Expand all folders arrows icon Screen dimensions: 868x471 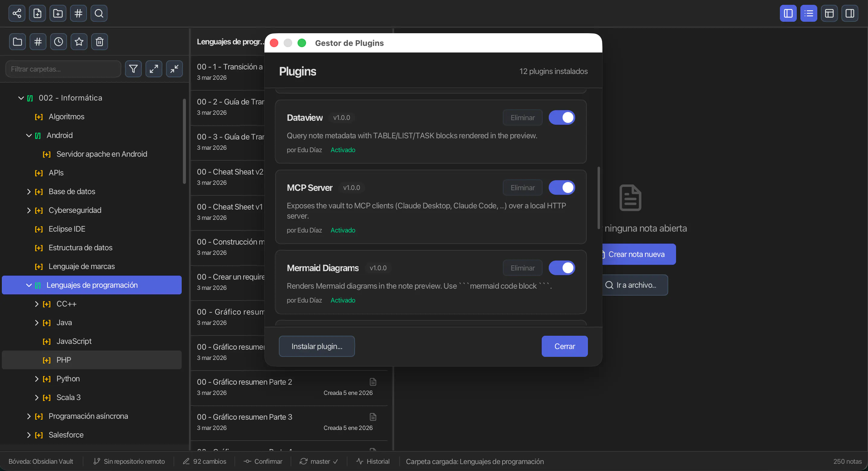pyautogui.click(x=154, y=69)
